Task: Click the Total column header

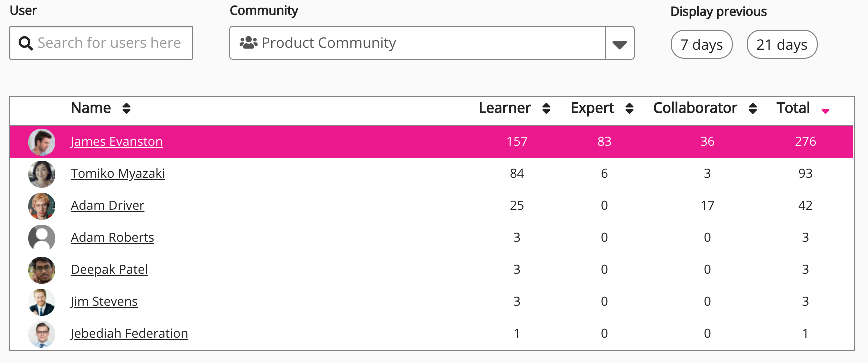Action: [793, 108]
